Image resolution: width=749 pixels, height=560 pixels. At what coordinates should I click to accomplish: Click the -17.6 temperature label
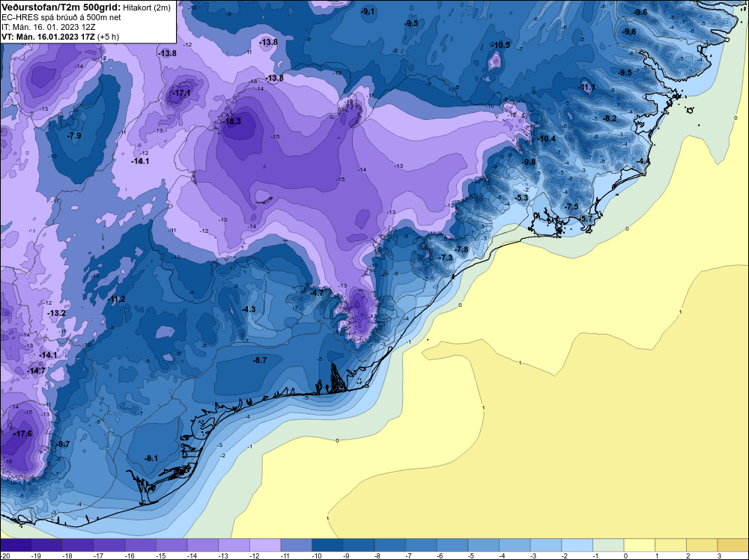pyautogui.click(x=23, y=433)
